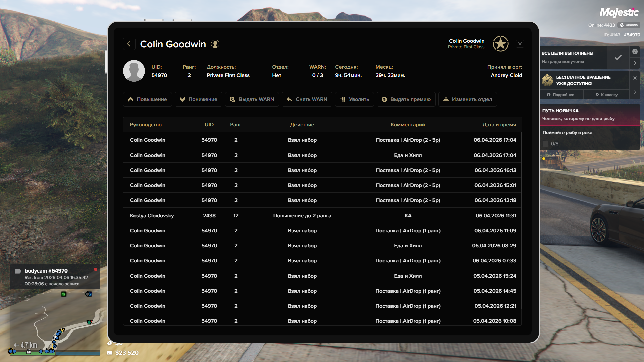Screen dimensions: 644x362
Task: Click the checkmark on completed goals panel
Action: (x=618, y=57)
